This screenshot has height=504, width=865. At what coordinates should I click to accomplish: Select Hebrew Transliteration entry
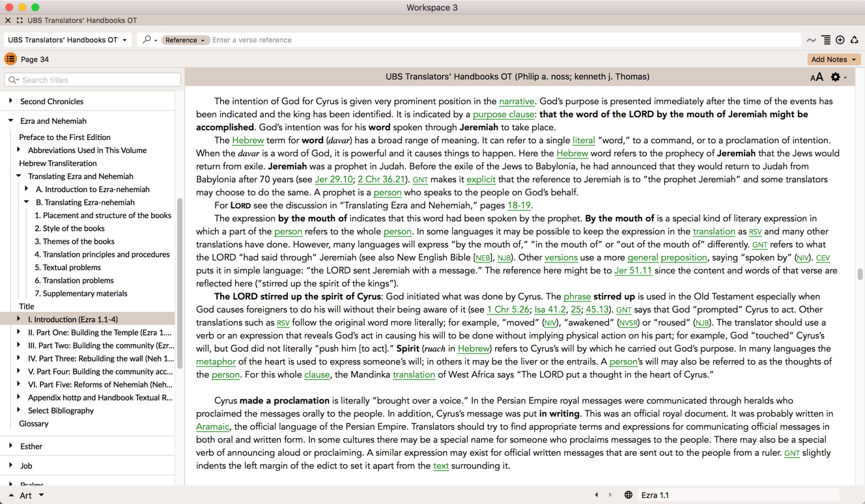[x=57, y=163]
